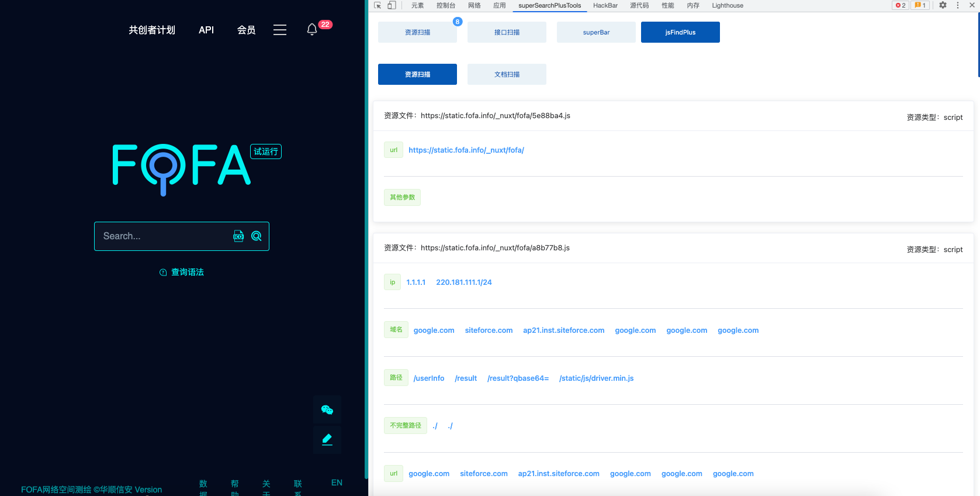Switch to the 元素 DevTools tab
This screenshot has height=496, width=980.
tap(417, 5)
